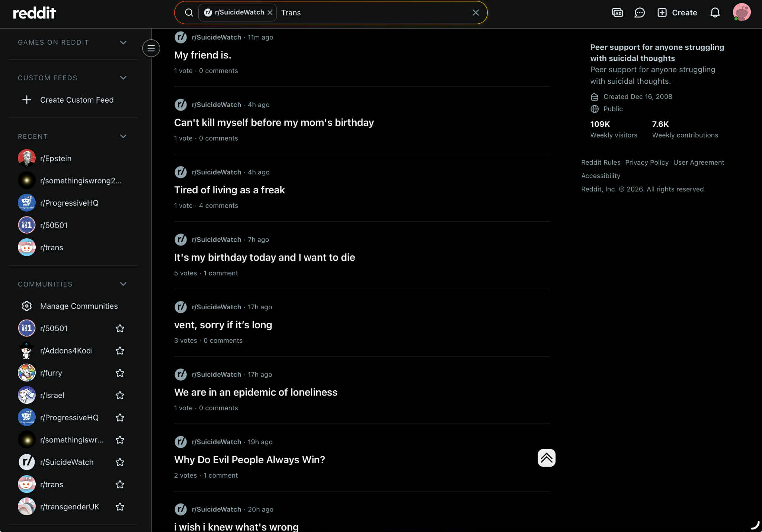Collapse the sidebar with hamburger button
Screen dimensions: 762x532
(x=151, y=48)
